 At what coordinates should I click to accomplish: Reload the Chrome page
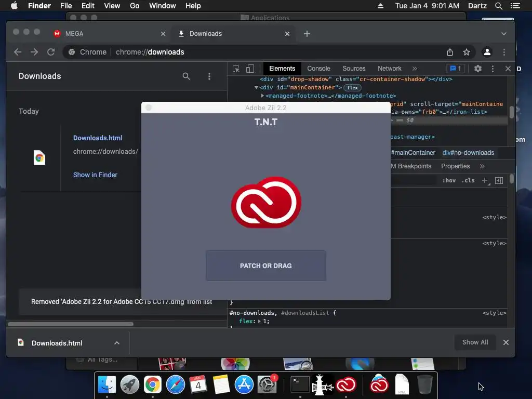51,52
